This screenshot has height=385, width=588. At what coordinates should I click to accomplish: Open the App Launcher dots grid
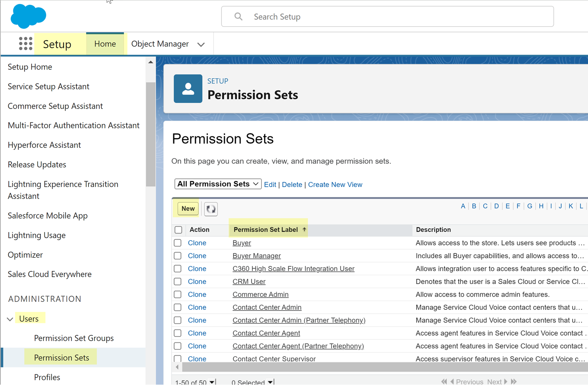25,44
